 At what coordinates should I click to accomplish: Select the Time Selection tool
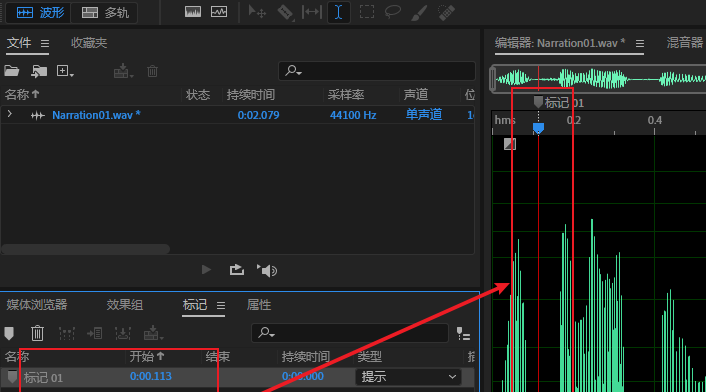click(x=339, y=12)
